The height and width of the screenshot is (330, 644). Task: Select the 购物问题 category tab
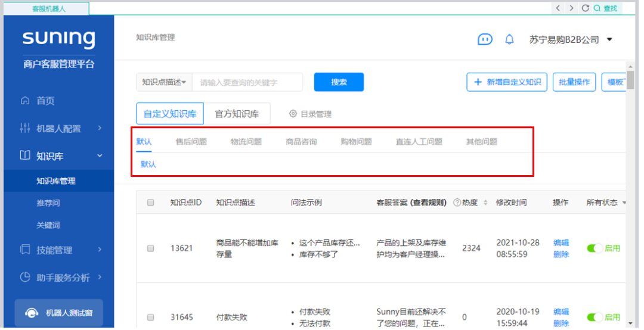point(356,142)
